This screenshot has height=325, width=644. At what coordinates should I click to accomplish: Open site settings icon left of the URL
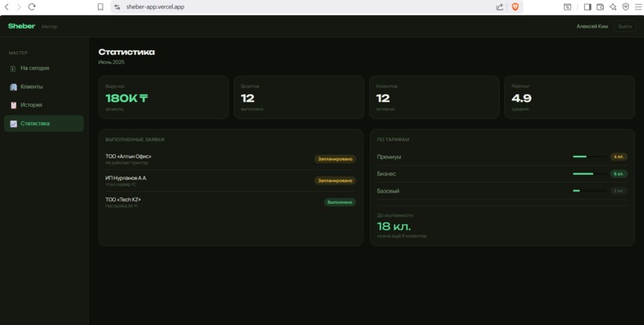[x=117, y=6]
